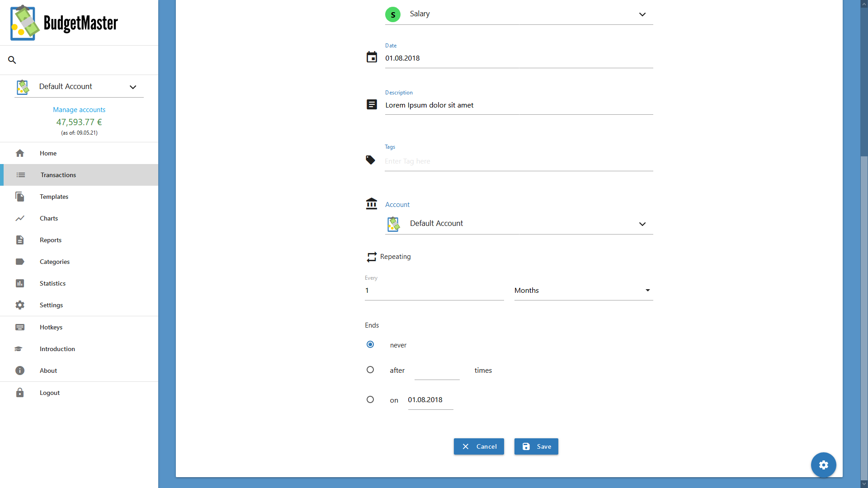The width and height of the screenshot is (868, 488).
Task: Click the Categories label icon
Action: (20, 262)
